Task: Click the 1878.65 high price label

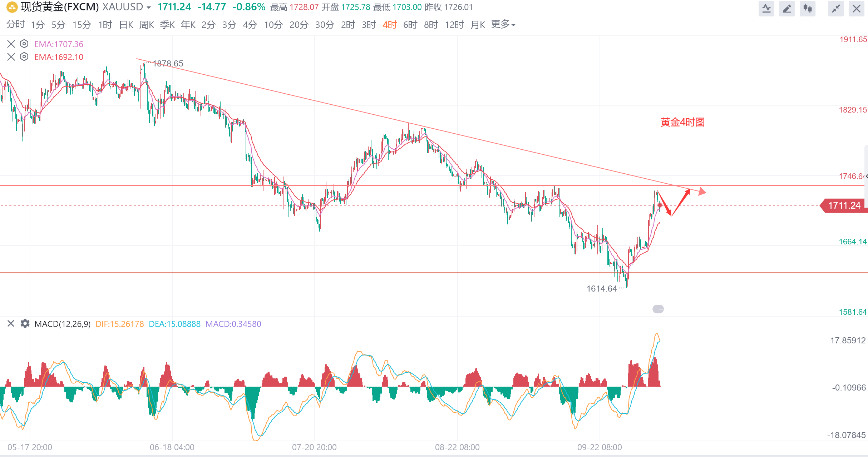Action: [168, 64]
